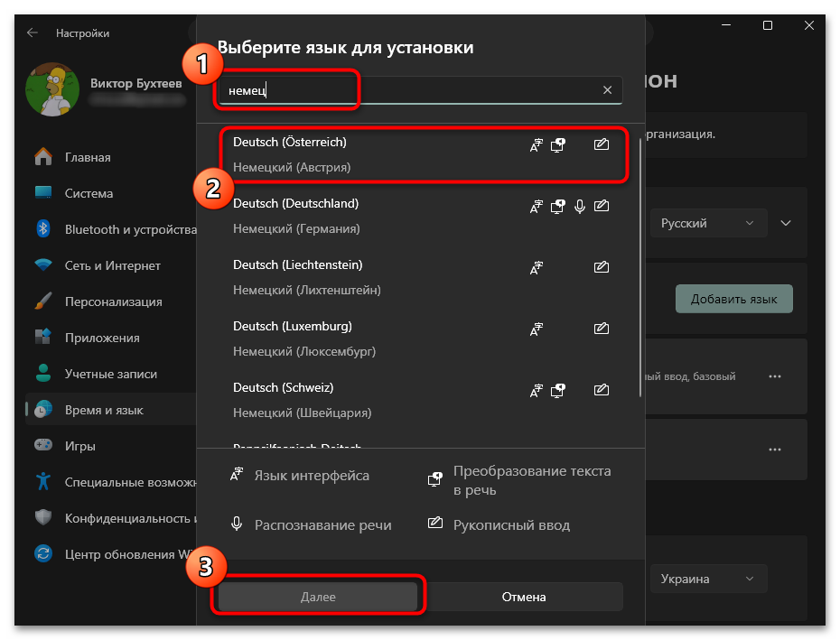Click handwriting icon for Deutsch (Schweiz)

click(601, 390)
